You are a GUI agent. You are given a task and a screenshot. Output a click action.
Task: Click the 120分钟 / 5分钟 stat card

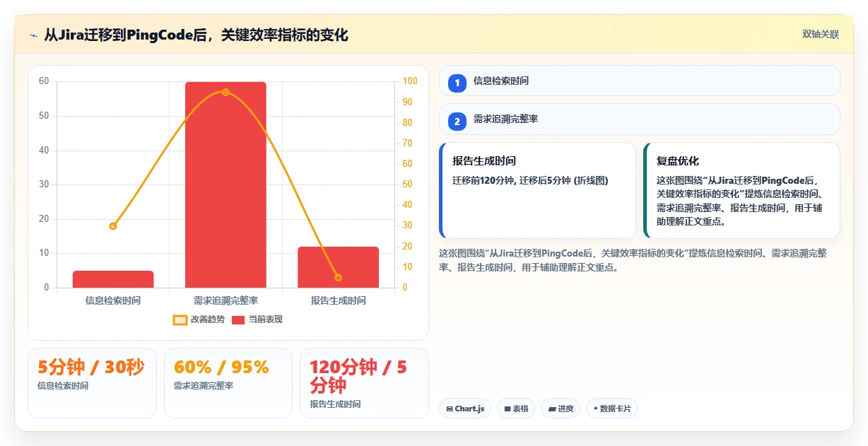click(364, 383)
